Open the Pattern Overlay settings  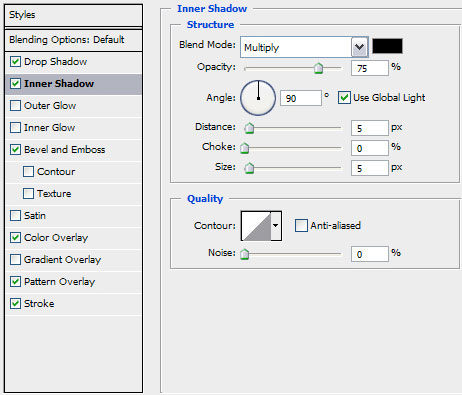[x=73, y=282]
